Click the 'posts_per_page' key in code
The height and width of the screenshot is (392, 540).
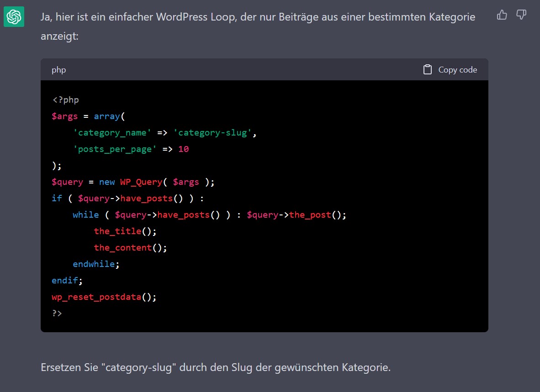[115, 149]
